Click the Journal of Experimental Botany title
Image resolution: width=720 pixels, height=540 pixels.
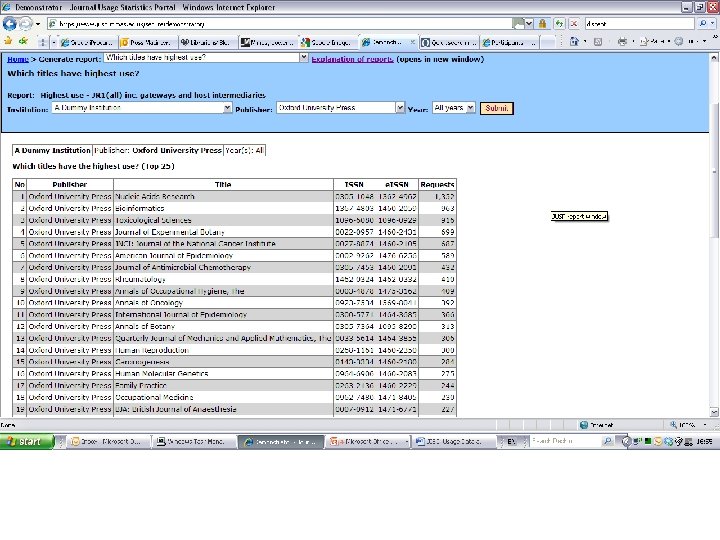pyautogui.click(x=169, y=232)
